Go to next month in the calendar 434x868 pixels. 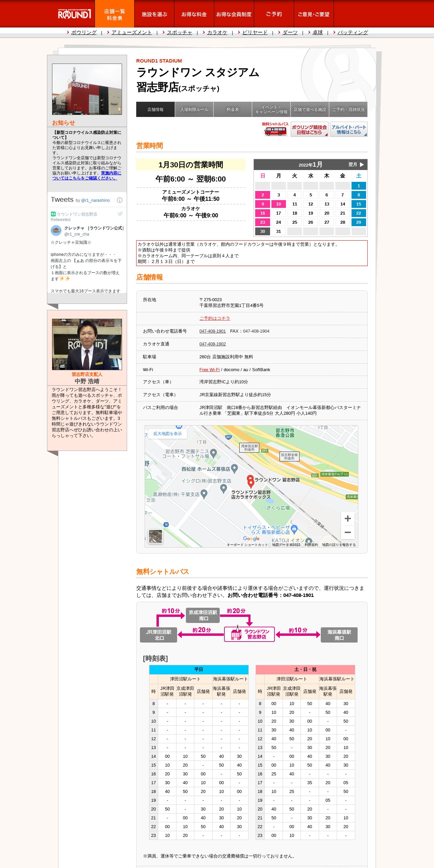click(x=356, y=165)
